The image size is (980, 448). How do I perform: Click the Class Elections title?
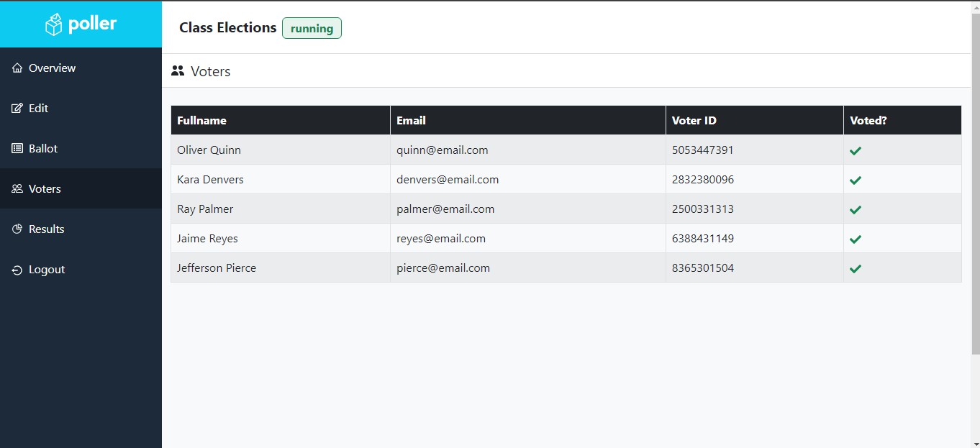click(227, 27)
